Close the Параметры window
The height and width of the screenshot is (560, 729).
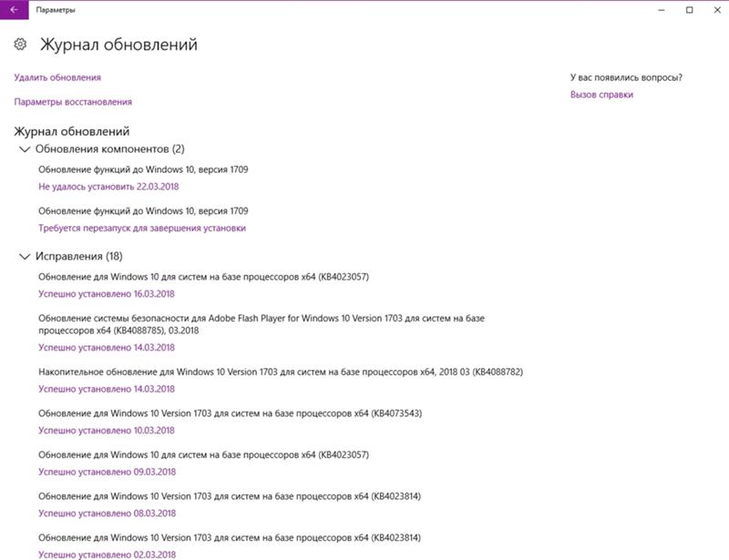716,10
